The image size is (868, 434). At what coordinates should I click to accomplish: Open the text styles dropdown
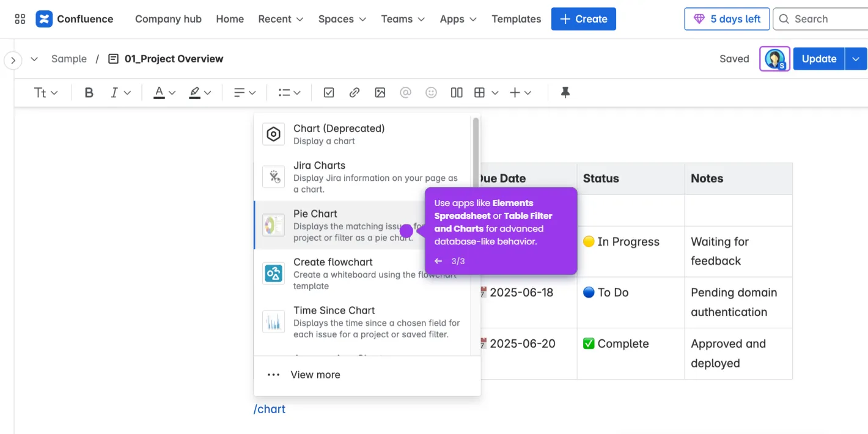point(46,92)
